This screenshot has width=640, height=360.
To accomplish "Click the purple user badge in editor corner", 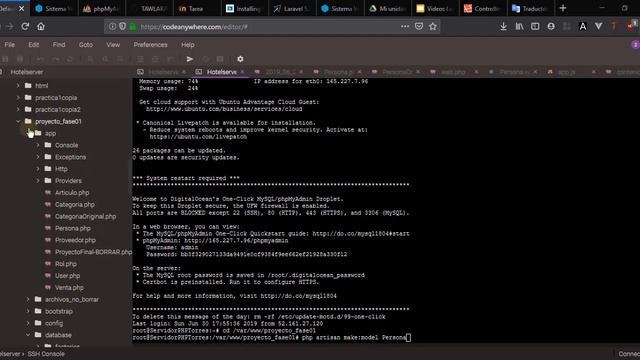I will click(x=635, y=44).
